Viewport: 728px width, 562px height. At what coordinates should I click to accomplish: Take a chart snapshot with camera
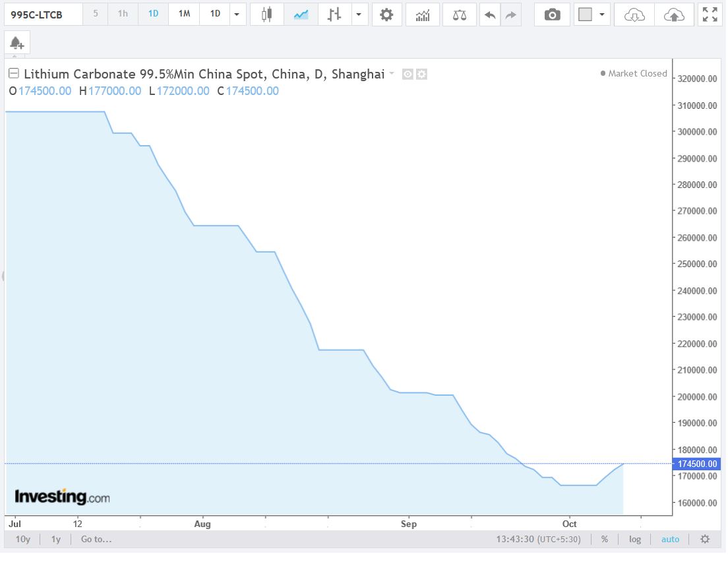(x=552, y=14)
